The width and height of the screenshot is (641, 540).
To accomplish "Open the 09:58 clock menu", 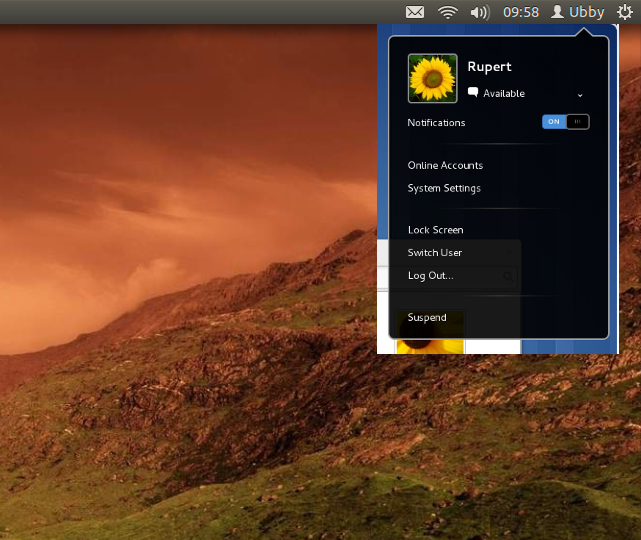I will pos(520,12).
